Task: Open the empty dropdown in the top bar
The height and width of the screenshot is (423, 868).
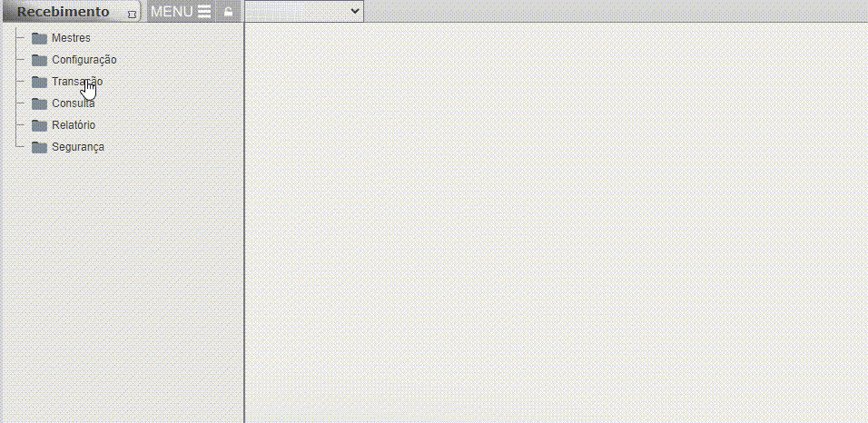Action: [x=304, y=11]
